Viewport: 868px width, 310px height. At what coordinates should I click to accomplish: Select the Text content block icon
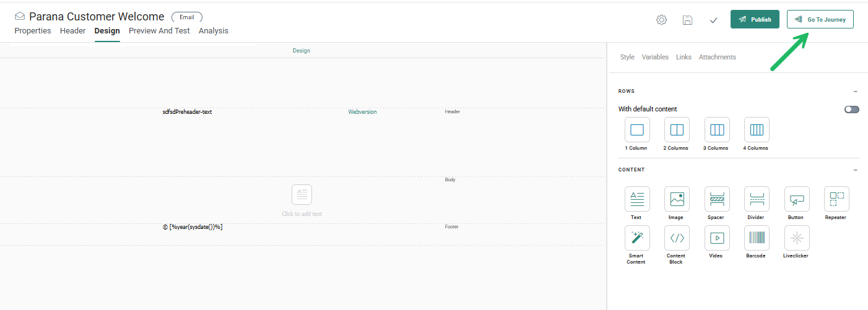(636, 199)
